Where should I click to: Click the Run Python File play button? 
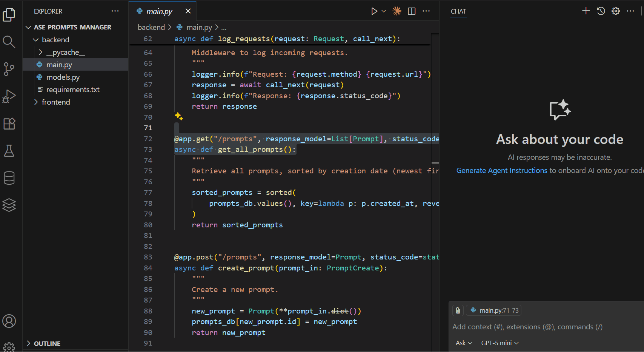(374, 11)
